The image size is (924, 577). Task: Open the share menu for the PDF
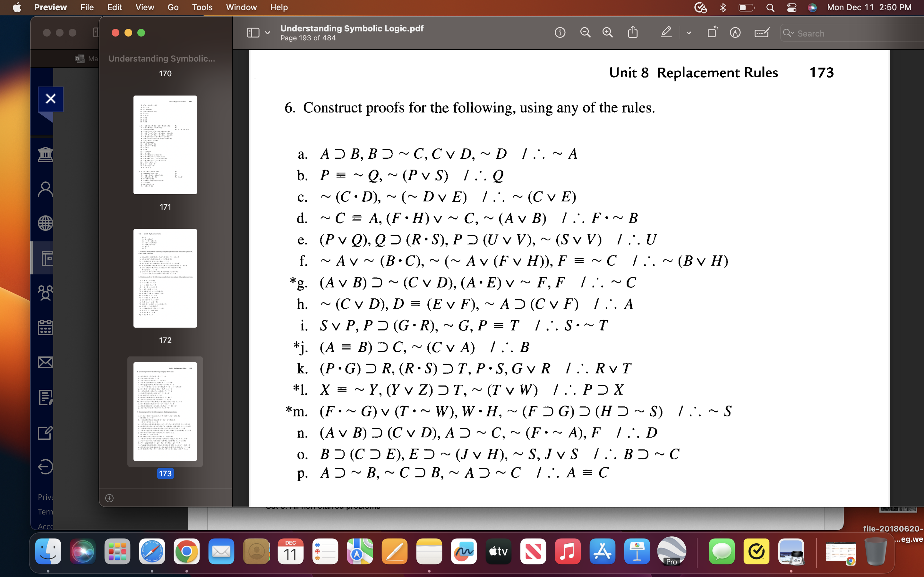click(x=633, y=32)
